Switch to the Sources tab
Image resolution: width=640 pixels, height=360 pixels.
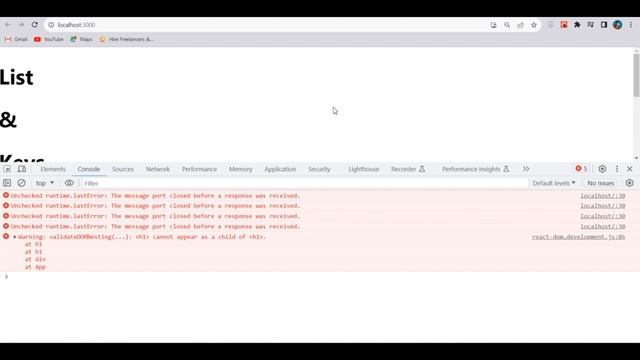(x=122, y=169)
